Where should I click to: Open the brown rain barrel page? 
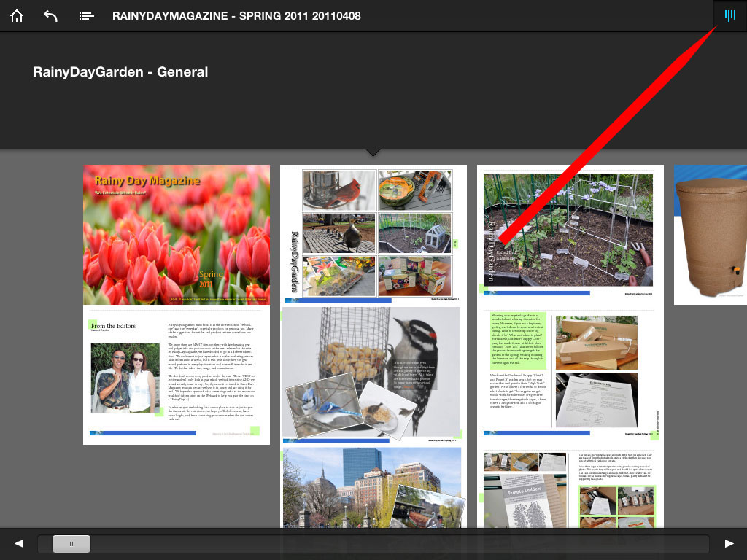(711, 235)
